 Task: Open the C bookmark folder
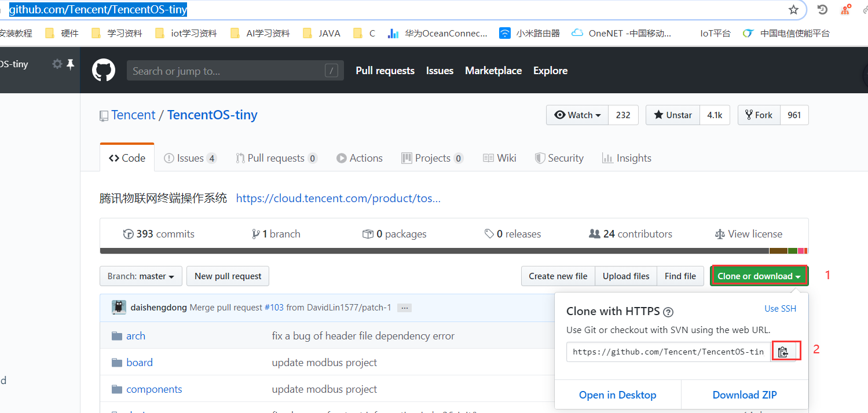point(364,33)
